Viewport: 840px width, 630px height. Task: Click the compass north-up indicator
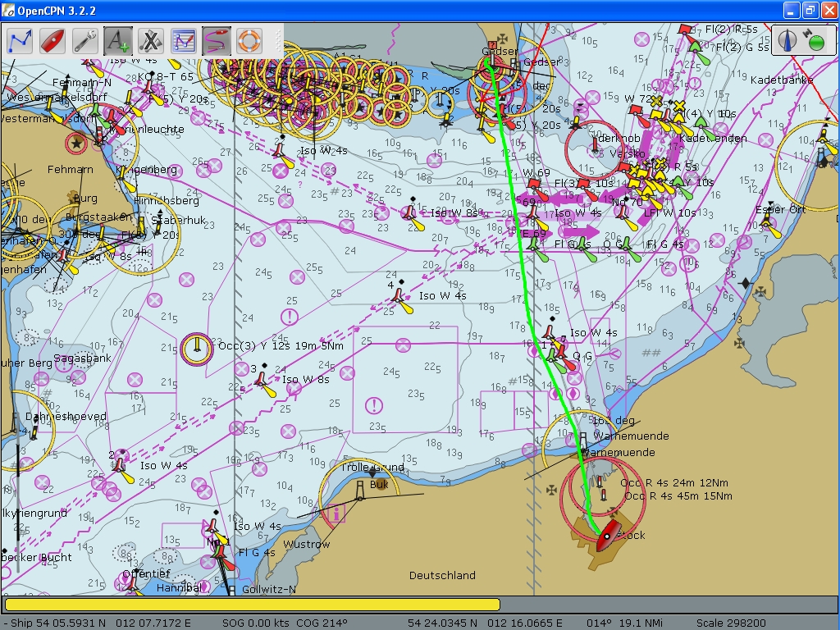pyautogui.click(x=787, y=40)
